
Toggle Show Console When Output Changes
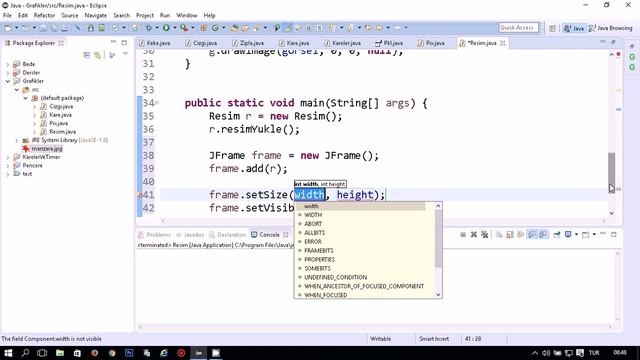click(532, 235)
